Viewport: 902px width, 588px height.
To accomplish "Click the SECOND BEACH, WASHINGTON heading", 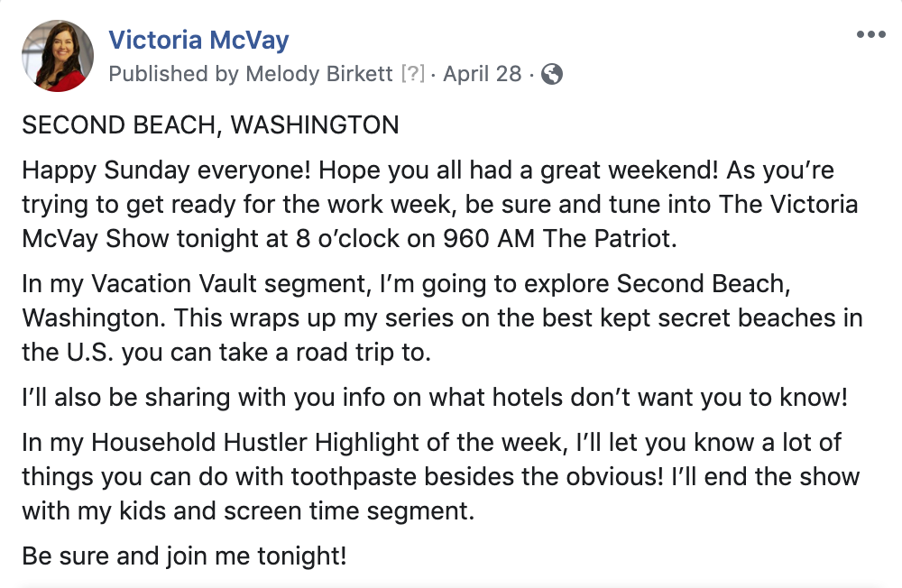I will (210, 125).
